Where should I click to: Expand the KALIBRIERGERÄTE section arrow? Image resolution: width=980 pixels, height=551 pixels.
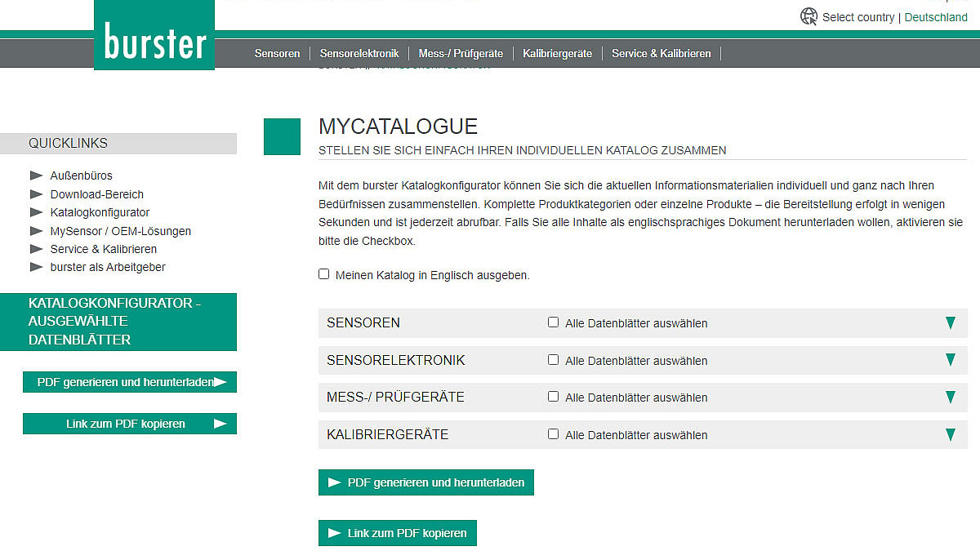[950, 434]
